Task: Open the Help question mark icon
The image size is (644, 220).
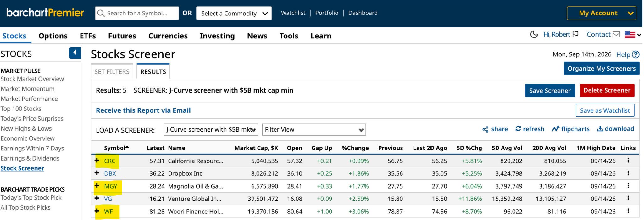Action: click(636, 54)
